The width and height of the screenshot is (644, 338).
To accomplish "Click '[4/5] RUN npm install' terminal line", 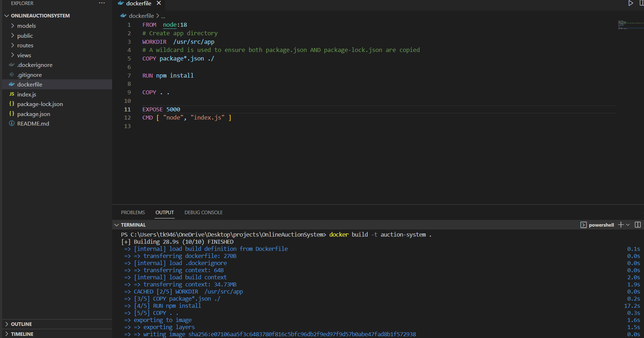I will 167,306.
